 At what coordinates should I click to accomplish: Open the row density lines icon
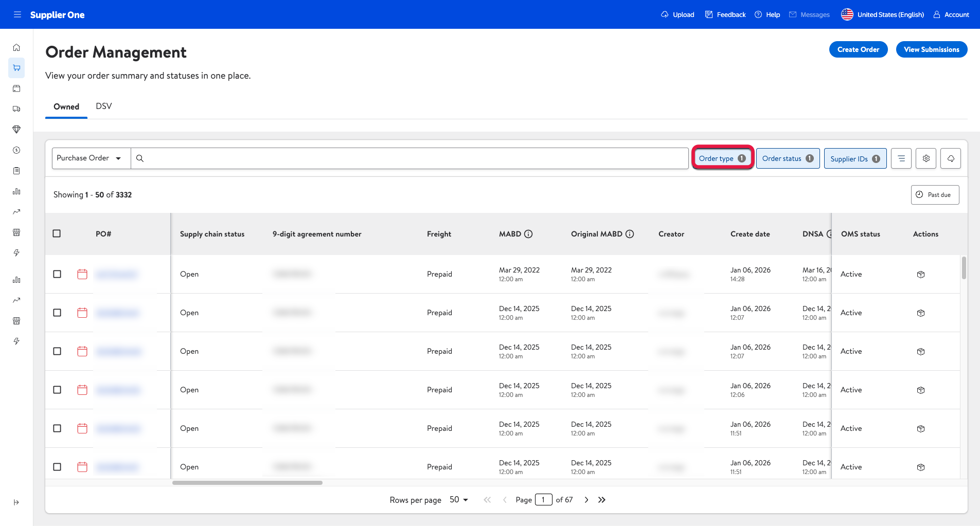(x=901, y=158)
